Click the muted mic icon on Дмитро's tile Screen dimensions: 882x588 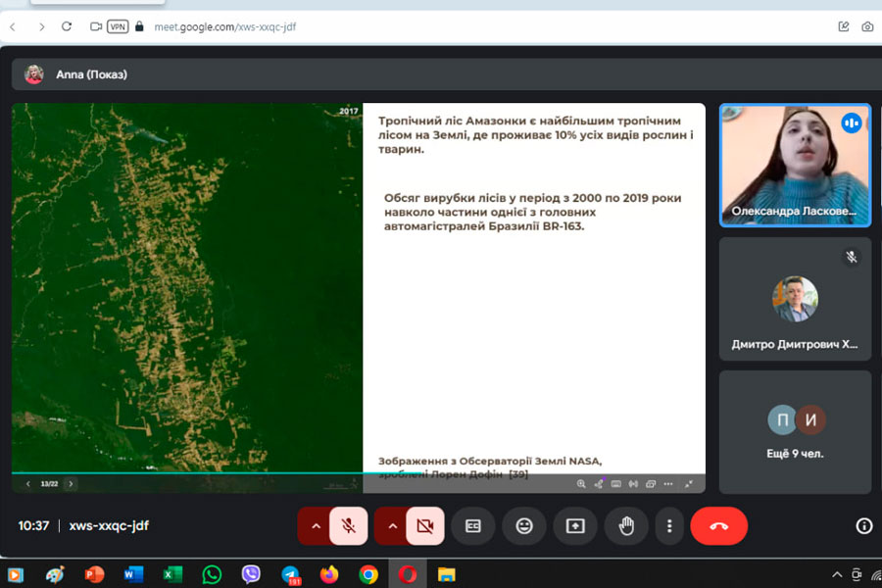[851, 257]
